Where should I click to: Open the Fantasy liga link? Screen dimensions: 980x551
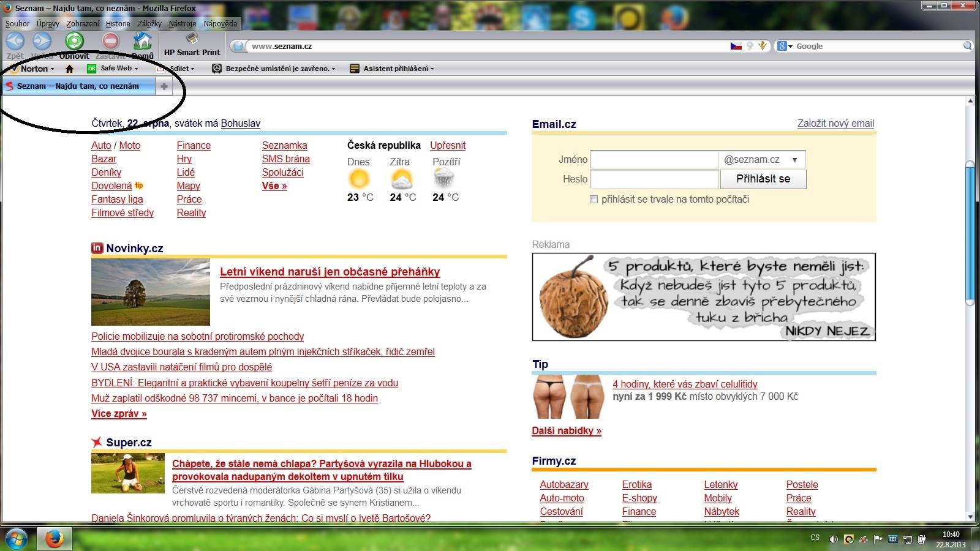pyautogui.click(x=117, y=199)
